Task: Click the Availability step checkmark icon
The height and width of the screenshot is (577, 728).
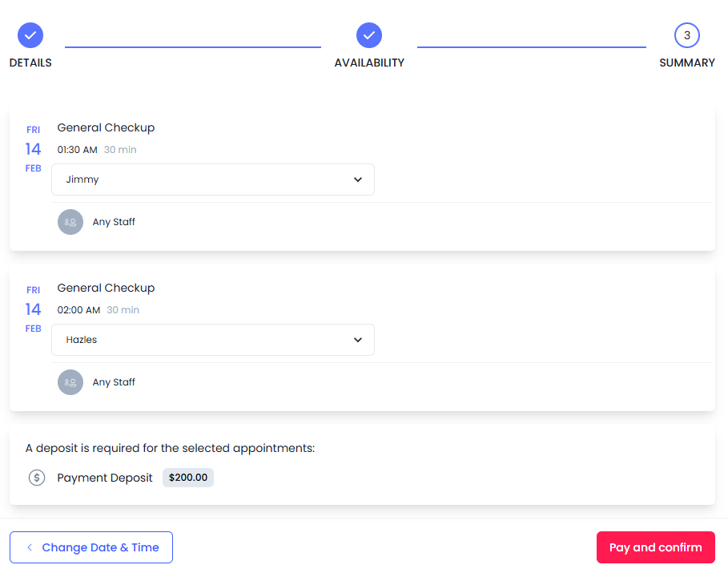Action: (369, 35)
